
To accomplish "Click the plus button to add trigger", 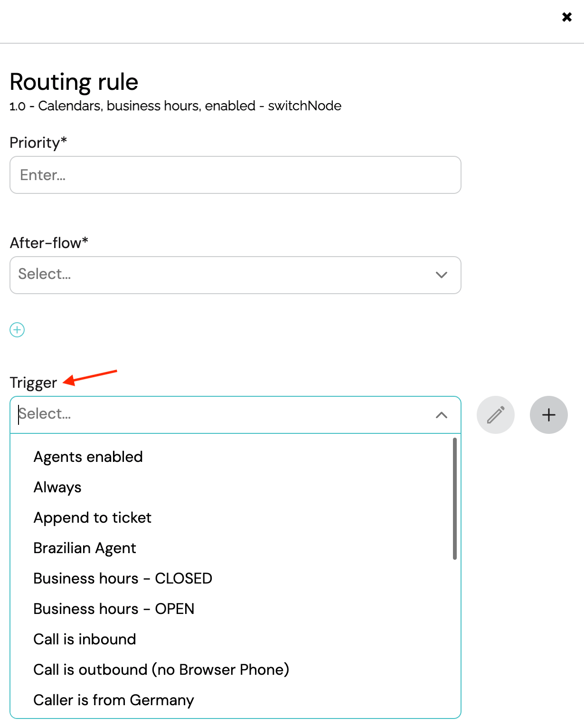I will [x=549, y=415].
